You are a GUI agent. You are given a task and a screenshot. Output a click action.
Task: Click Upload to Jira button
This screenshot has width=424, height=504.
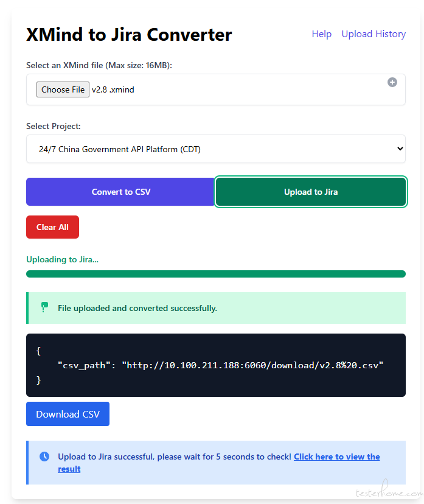point(311,192)
